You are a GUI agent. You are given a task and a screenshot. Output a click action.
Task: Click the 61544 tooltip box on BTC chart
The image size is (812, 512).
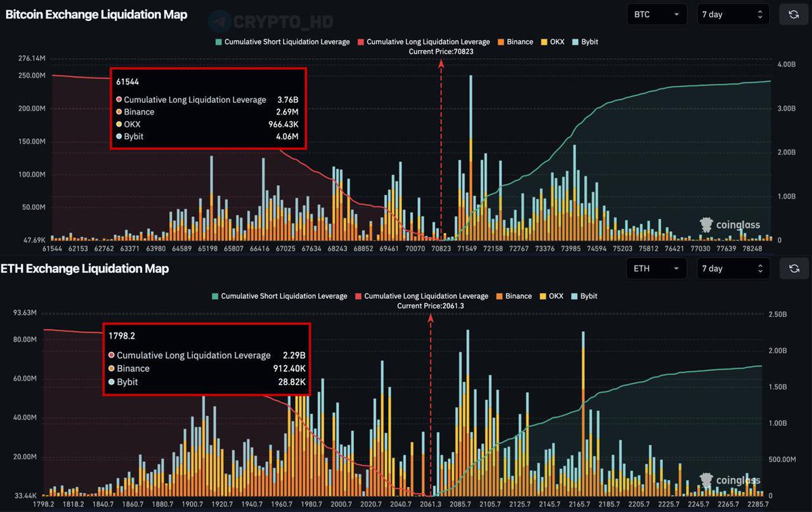208,108
